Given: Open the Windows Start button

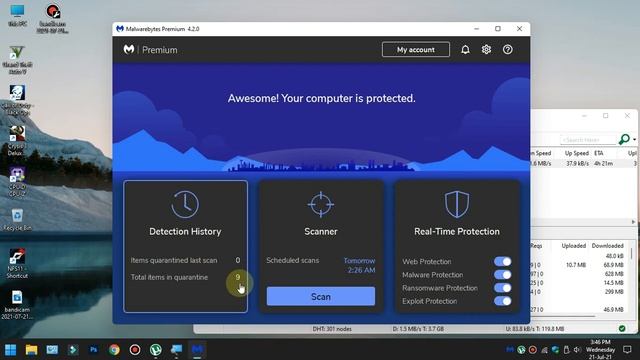Looking at the screenshot, I should pyautogui.click(x=11, y=350).
